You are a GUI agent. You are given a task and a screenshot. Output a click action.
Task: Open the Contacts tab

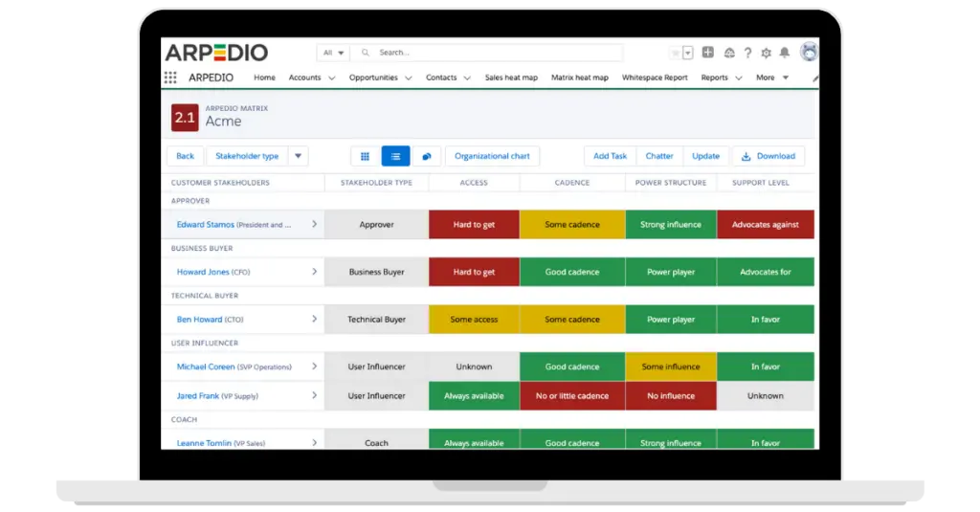click(x=441, y=78)
